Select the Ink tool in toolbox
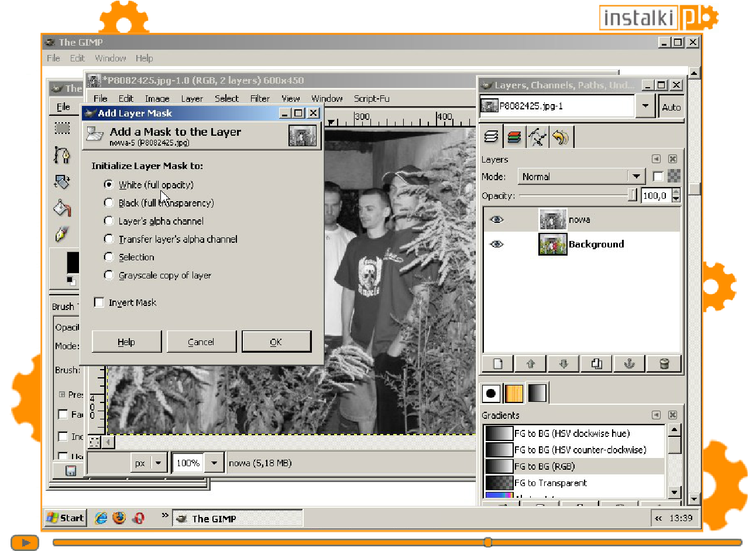Image resolution: width=756 pixels, height=551 pixels. point(63,235)
